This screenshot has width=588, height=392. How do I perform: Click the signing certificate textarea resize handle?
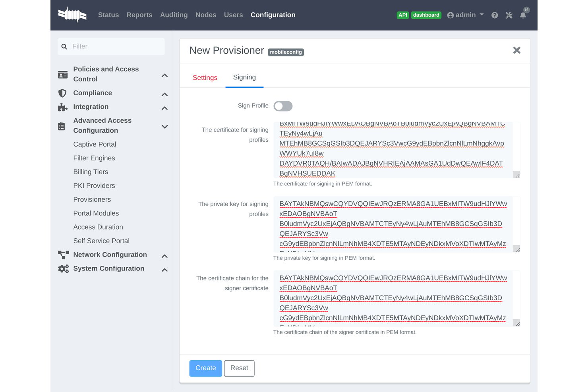[x=516, y=174]
